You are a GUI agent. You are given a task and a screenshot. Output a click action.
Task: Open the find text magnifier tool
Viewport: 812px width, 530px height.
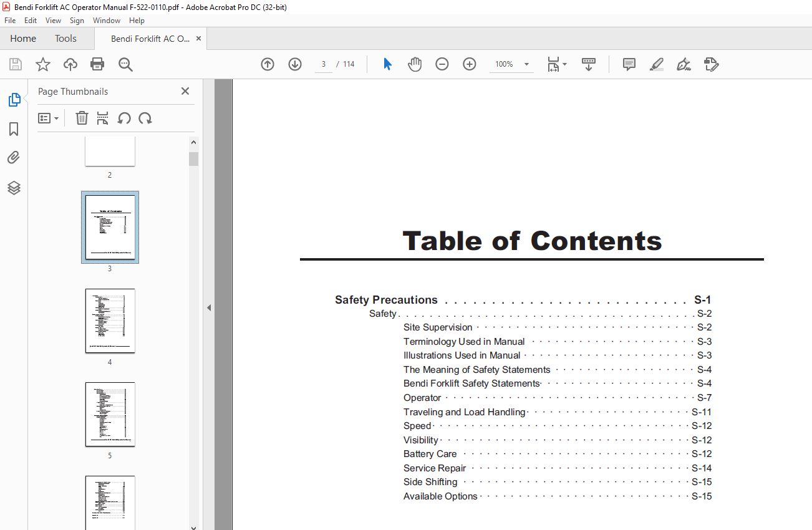(125, 64)
